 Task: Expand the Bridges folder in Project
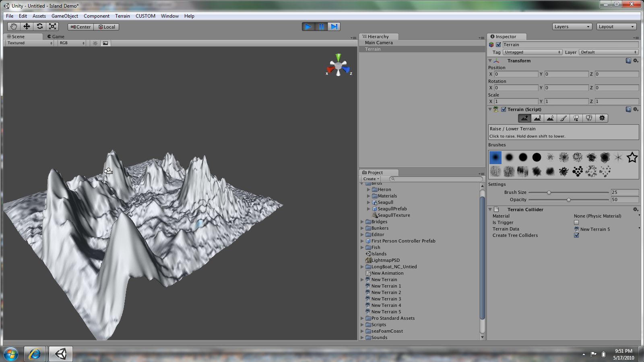point(362,222)
